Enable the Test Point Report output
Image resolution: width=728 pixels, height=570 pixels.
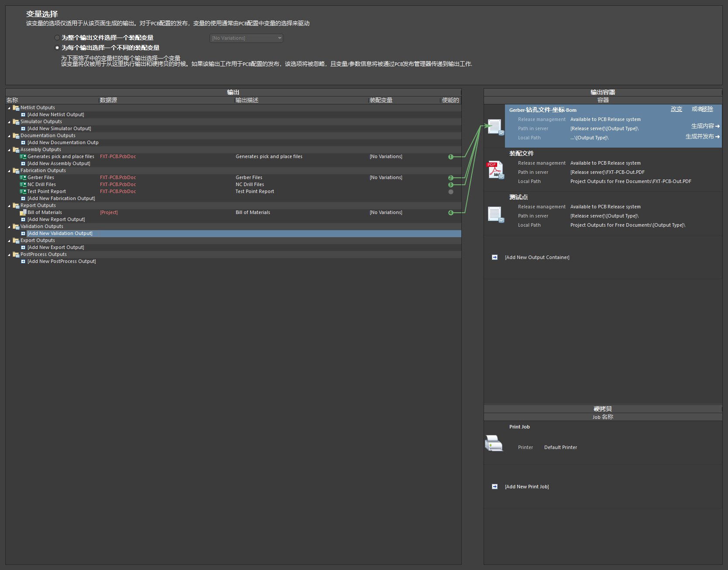tap(451, 192)
